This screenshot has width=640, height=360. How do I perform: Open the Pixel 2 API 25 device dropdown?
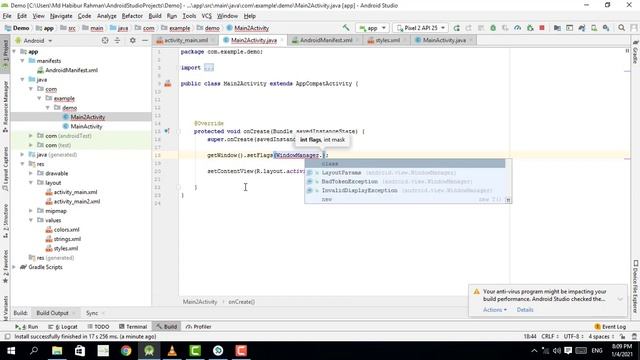(x=420, y=28)
